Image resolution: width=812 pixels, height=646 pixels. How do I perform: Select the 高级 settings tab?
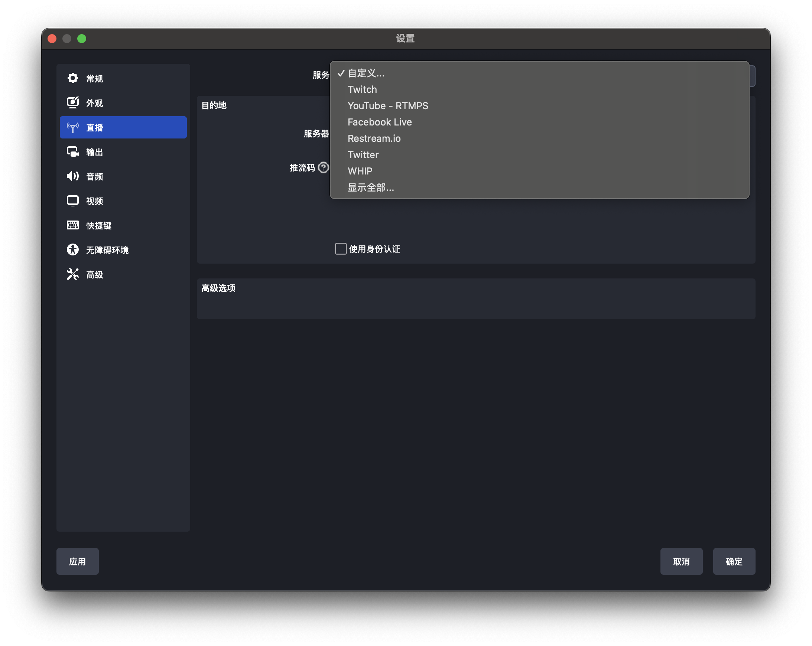pos(123,274)
